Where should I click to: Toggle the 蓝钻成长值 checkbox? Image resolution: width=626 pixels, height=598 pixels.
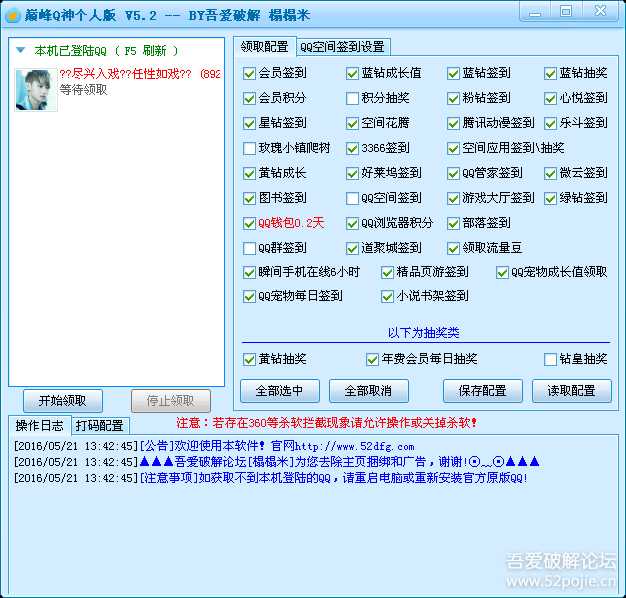352,73
